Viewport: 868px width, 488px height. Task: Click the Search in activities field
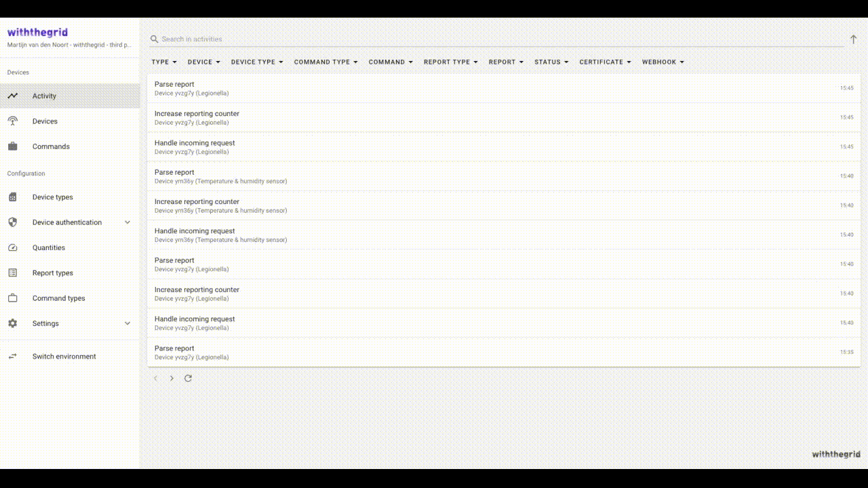[475, 39]
